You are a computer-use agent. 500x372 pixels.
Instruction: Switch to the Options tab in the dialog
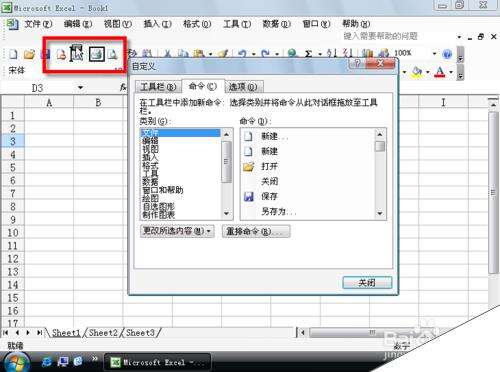244,87
